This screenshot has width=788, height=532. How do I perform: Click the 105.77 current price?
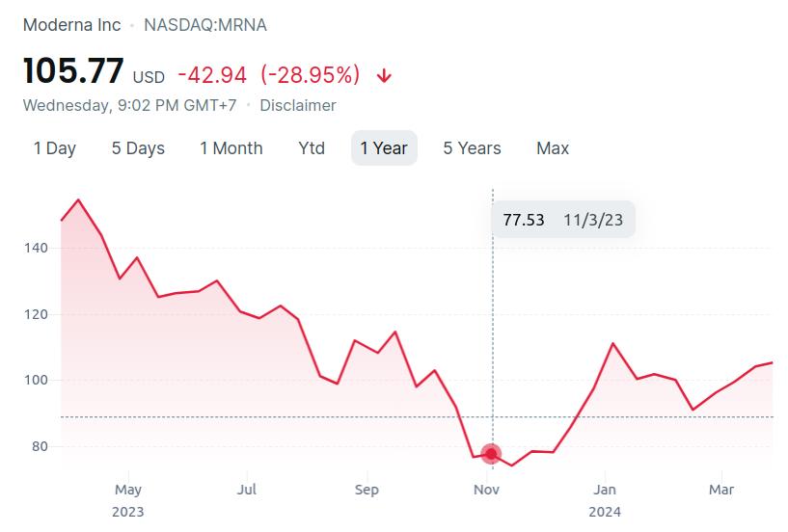pyautogui.click(x=73, y=71)
